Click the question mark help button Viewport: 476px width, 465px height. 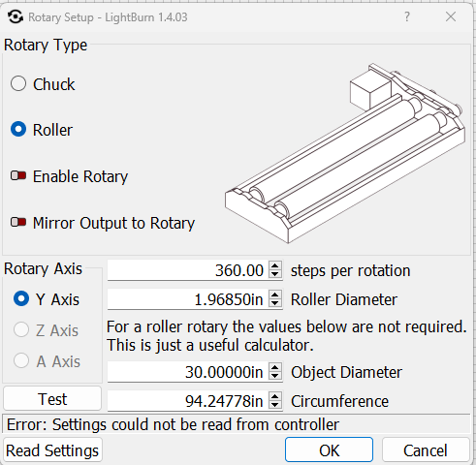pyautogui.click(x=407, y=16)
